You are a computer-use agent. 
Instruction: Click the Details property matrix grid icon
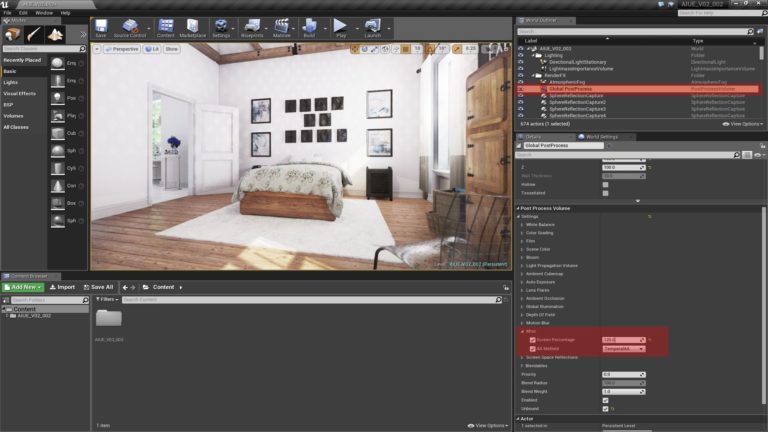(x=747, y=155)
